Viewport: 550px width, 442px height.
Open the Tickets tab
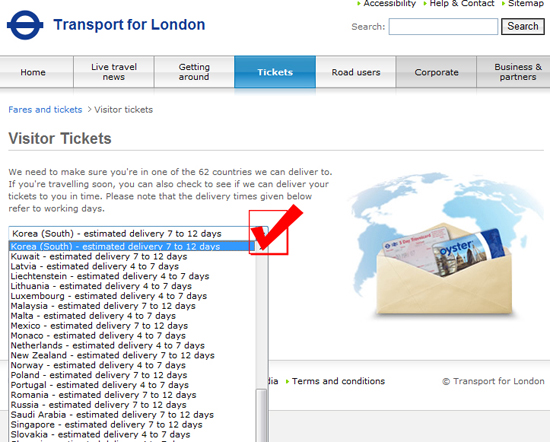point(275,72)
